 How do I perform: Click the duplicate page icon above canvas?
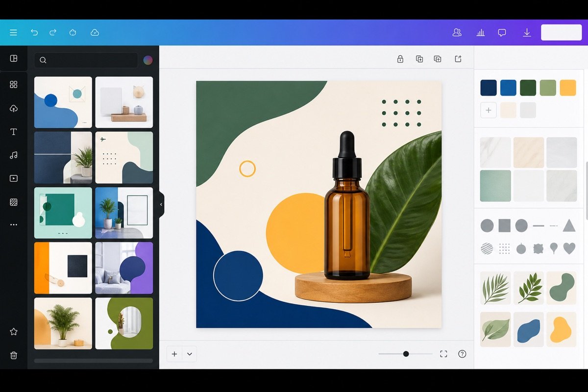419,59
